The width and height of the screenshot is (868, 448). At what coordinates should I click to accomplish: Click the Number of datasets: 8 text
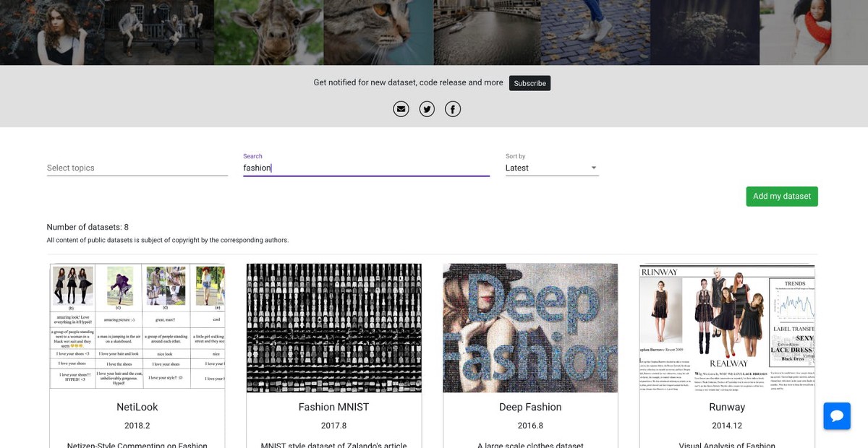coord(88,227)
